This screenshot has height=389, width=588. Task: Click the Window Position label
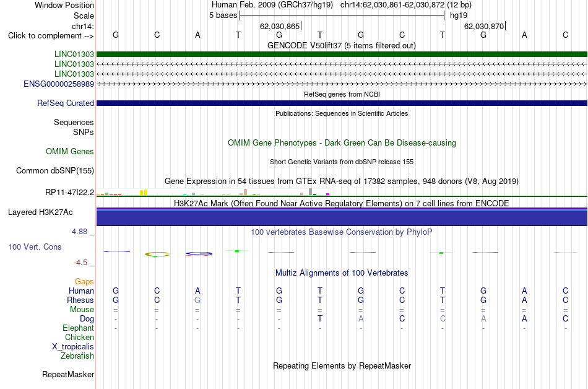[64, 5]
